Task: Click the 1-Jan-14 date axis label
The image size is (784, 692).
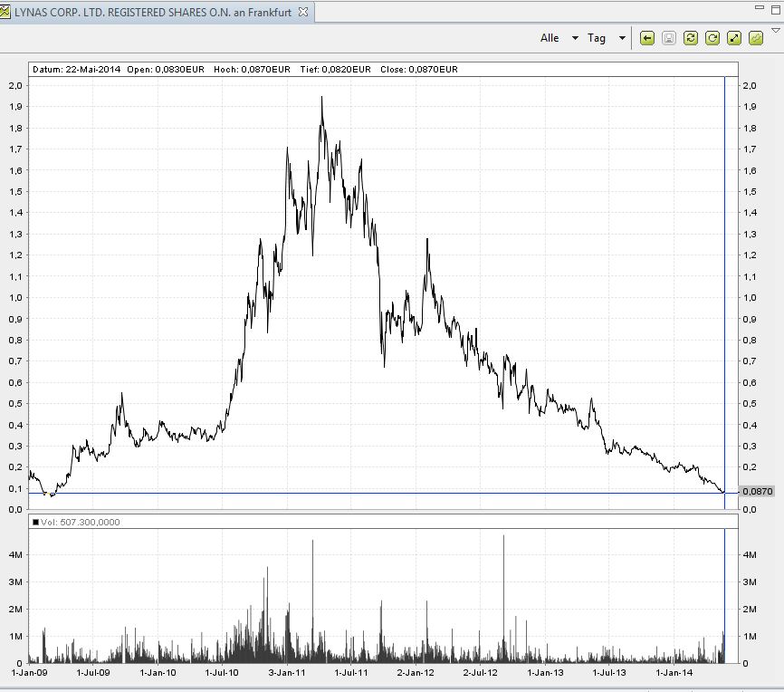Action: point(674,672)
